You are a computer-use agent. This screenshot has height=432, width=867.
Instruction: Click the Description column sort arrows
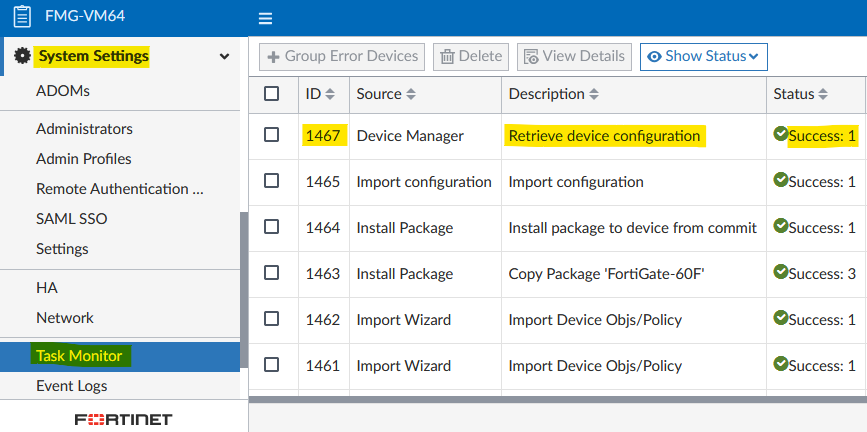point(594,94)
